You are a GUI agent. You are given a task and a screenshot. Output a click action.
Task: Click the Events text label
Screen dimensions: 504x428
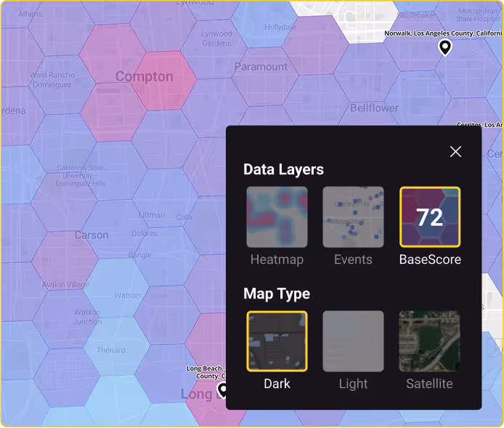[353, 259]
